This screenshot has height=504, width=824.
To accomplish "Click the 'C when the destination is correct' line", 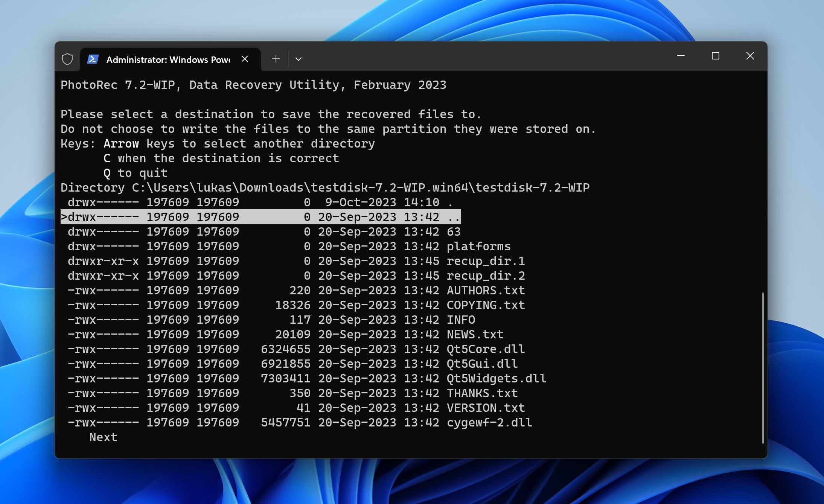I will point(221,158).
